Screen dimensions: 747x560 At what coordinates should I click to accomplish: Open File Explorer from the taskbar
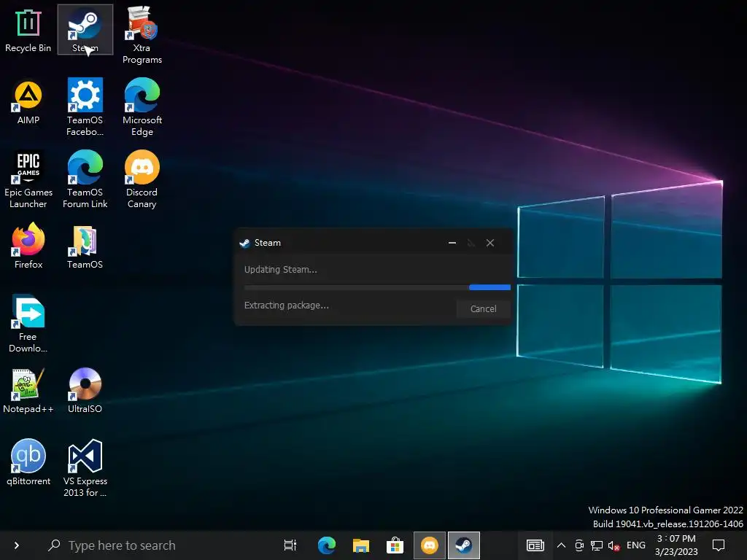(x=361, y=545)
